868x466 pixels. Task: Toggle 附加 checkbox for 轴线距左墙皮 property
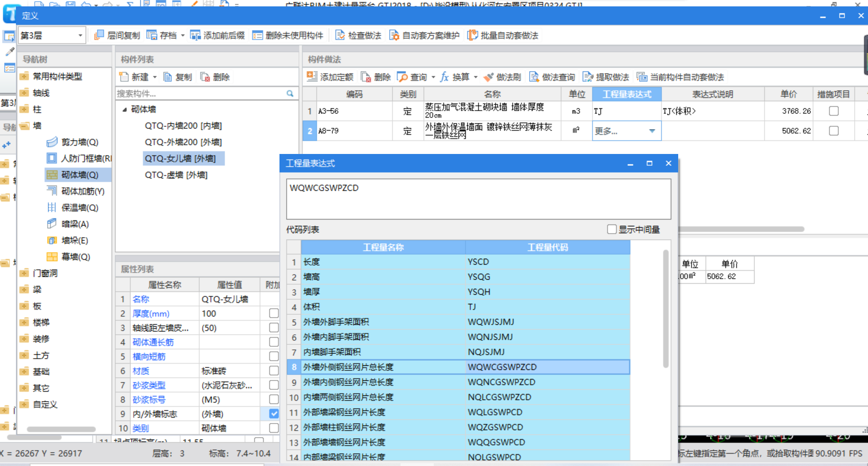click(274, 328)
